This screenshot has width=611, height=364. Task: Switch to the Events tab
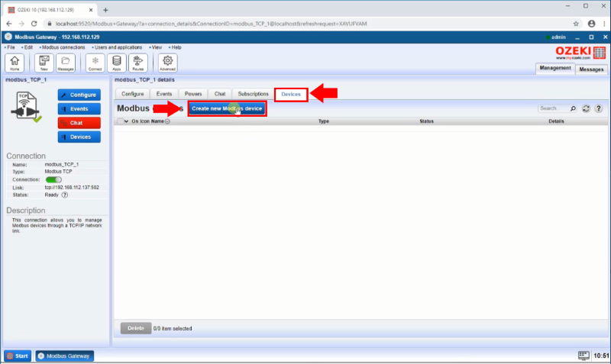[x=164, y=94]
